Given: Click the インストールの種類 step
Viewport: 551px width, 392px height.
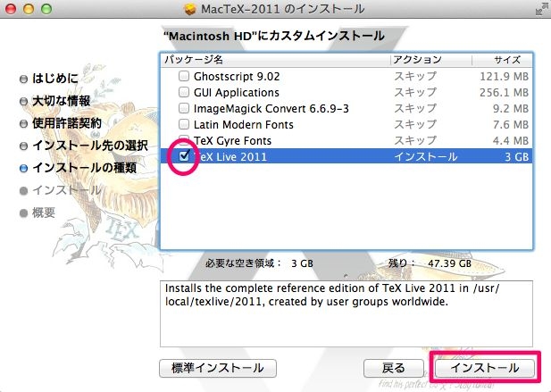Looking at the screenshot, I should point(84,168).
